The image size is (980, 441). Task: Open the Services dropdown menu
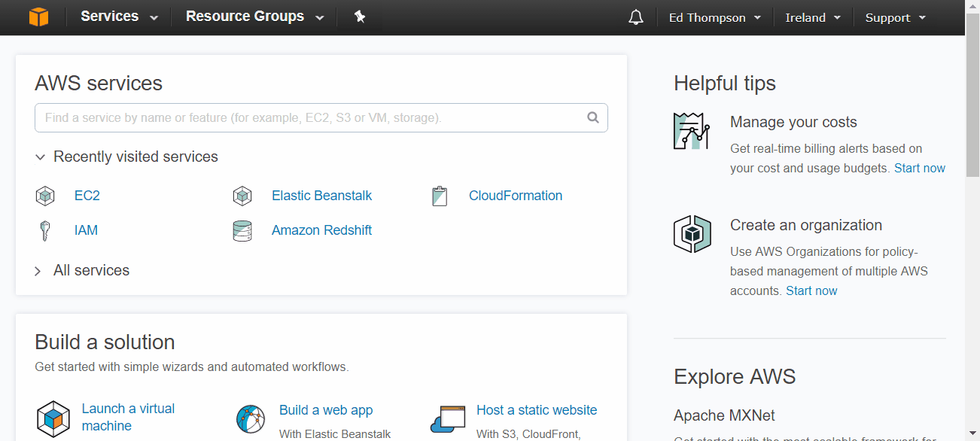[x=120, y=17]
